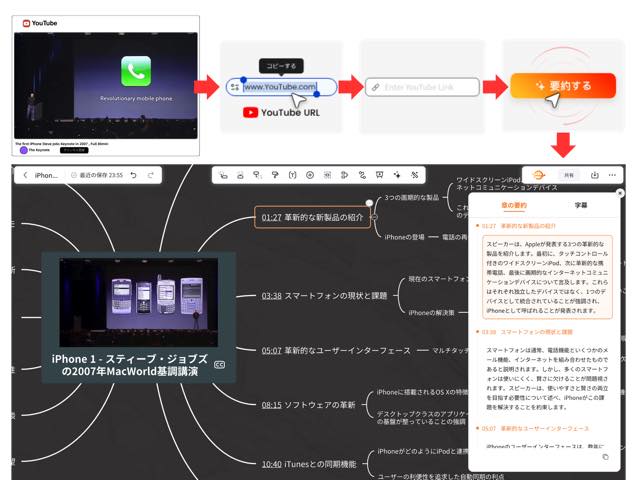Click the bracketed T icon in toolbar
The image size is (640, 480).
[292, 175]
